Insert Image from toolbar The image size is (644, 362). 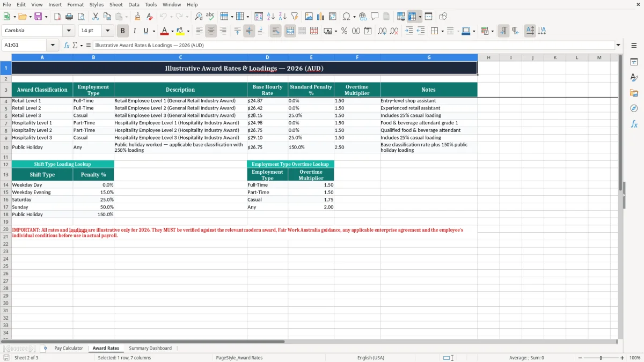(309, 17)
